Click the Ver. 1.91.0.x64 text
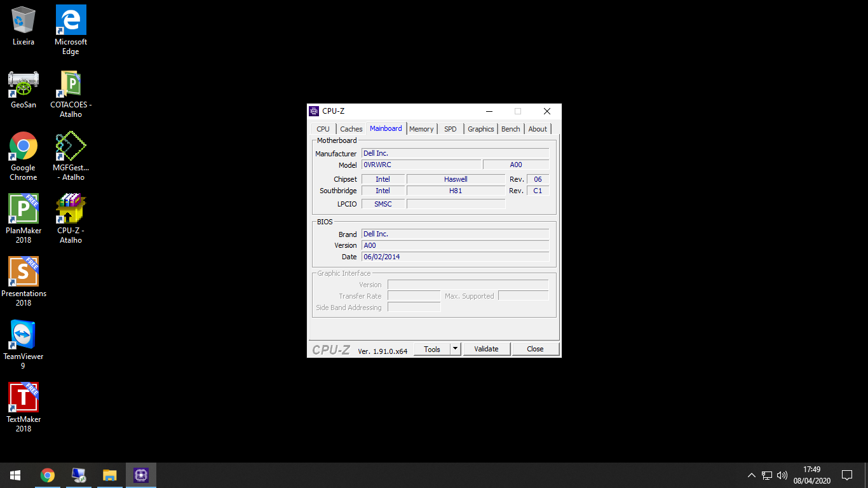 pyautogui.click(x=383, y=351)
